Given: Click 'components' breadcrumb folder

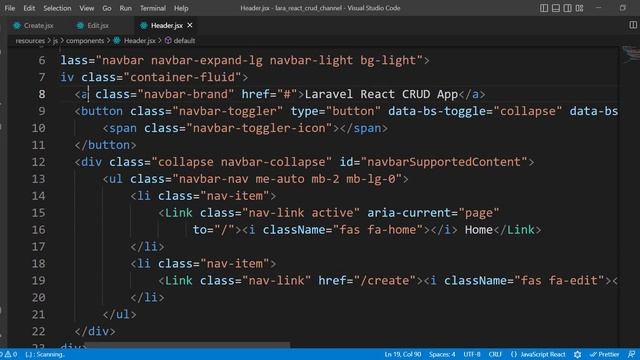Looking at the screenshot, I should pyautogui.click(x=85, y=41).
